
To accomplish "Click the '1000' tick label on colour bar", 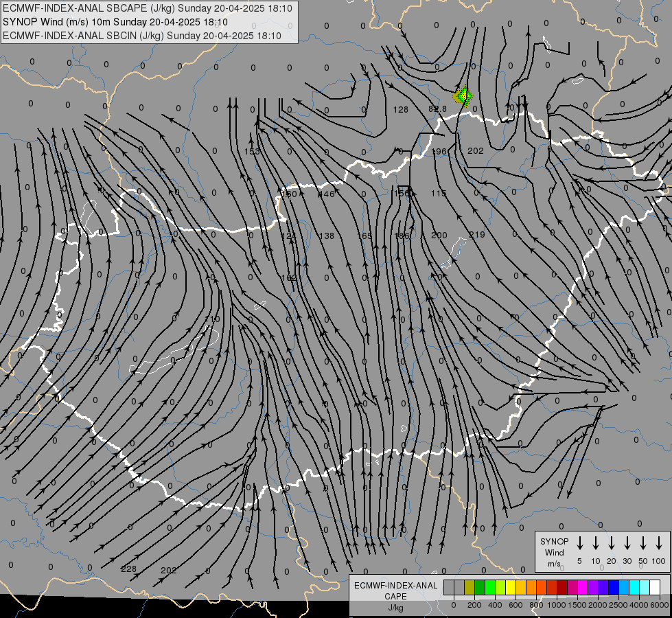I will pyautogui.click(x=556, y=605).
